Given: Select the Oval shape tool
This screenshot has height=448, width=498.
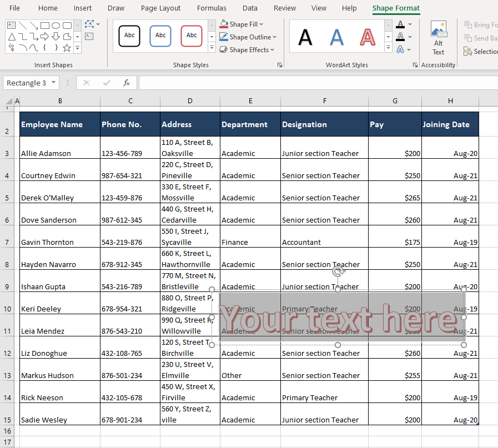Looking at the screenshot, I should (56, 25).
